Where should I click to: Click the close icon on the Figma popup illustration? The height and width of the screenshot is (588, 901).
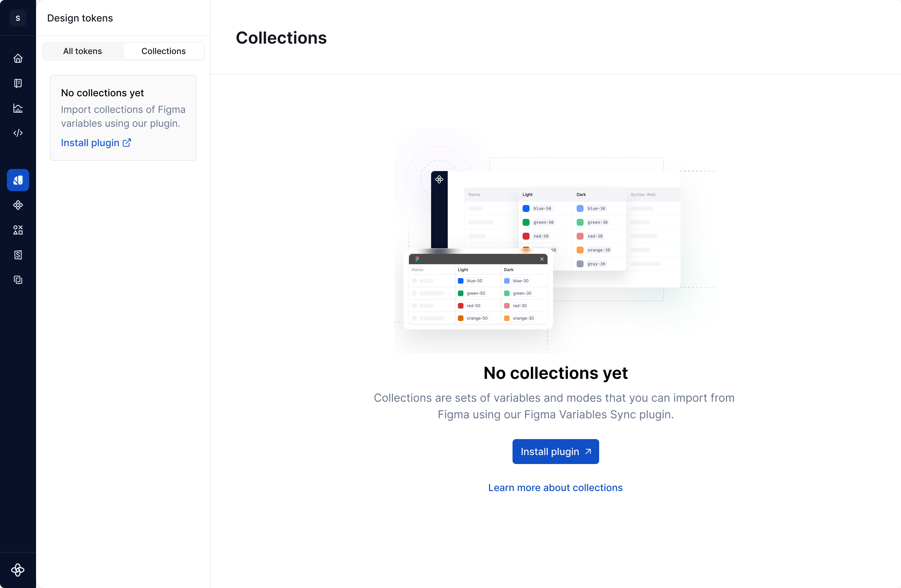pos(542,259)
